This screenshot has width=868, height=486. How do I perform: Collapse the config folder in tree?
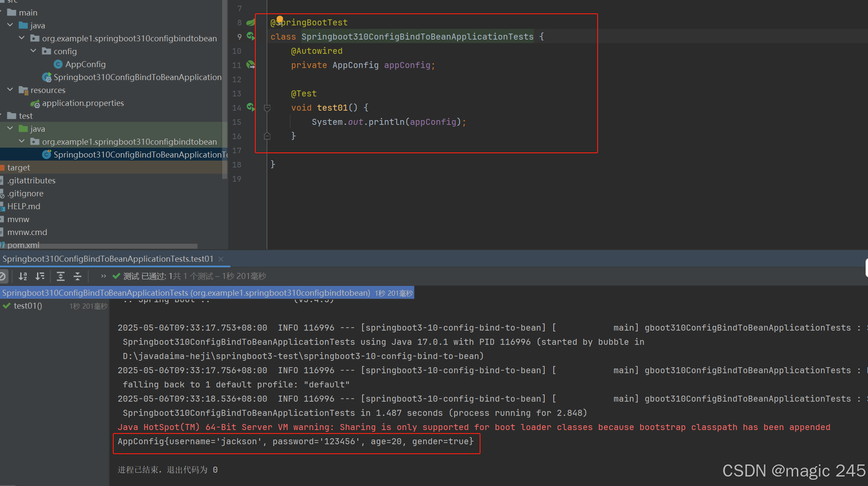34,51
